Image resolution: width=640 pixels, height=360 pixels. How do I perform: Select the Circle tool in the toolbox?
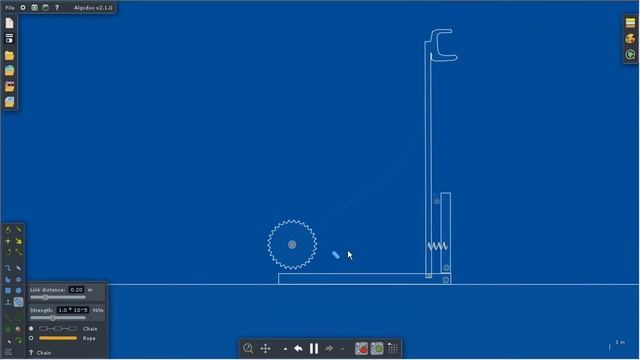coord(18,290)
